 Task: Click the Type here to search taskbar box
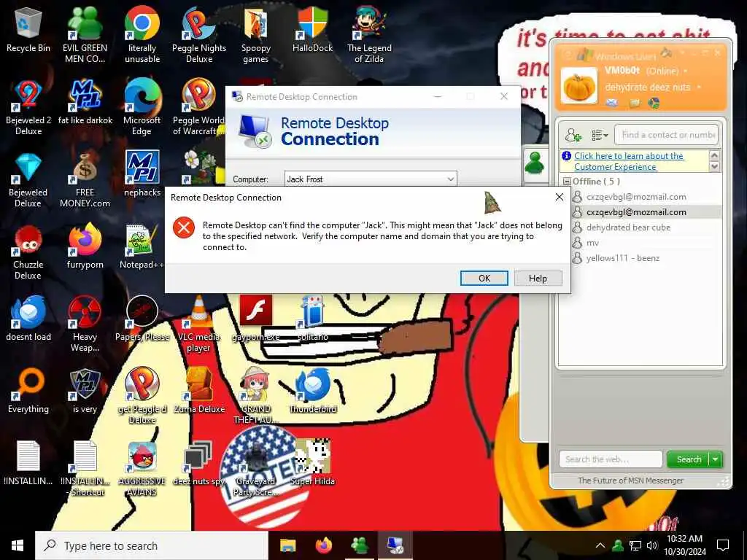click(152, 545)
